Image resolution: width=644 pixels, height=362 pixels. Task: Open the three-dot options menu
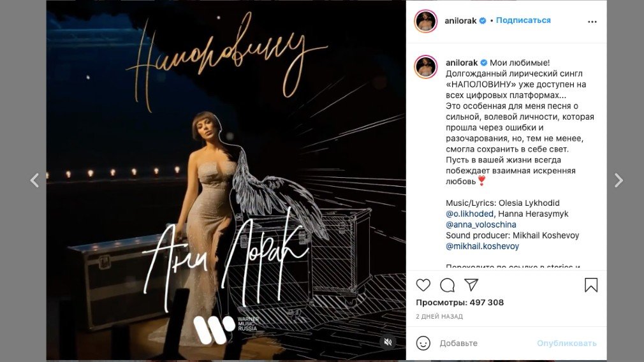(x=592, y=22)
